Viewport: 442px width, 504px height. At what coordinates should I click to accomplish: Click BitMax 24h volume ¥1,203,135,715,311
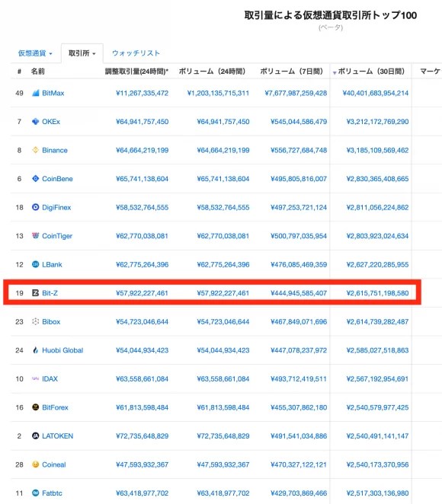pos(218,93)
